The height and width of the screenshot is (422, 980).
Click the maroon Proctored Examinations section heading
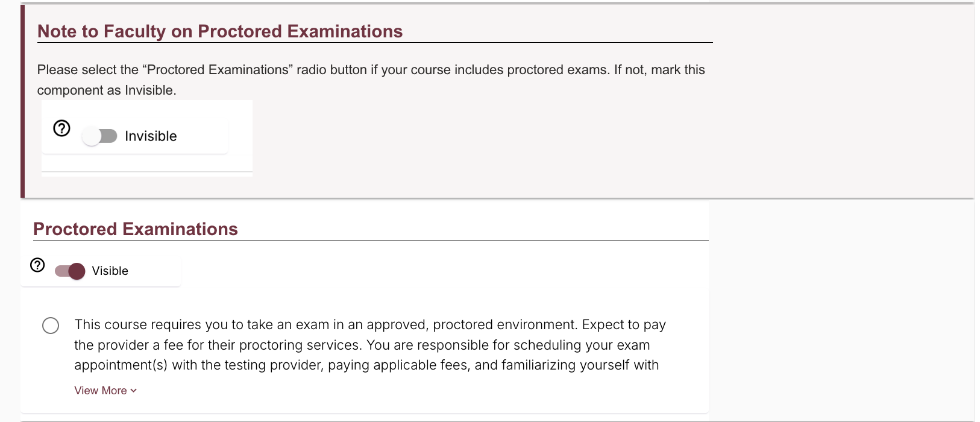136,229
